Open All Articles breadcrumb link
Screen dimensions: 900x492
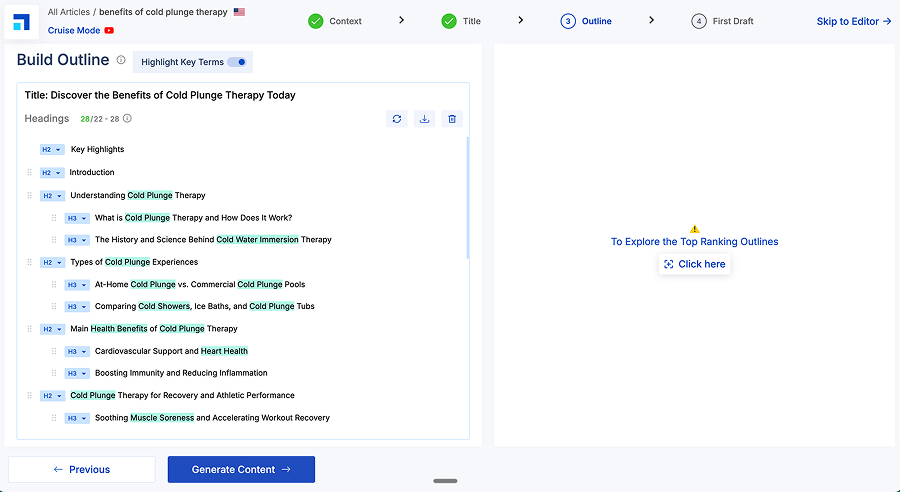(x=68, y=12)
